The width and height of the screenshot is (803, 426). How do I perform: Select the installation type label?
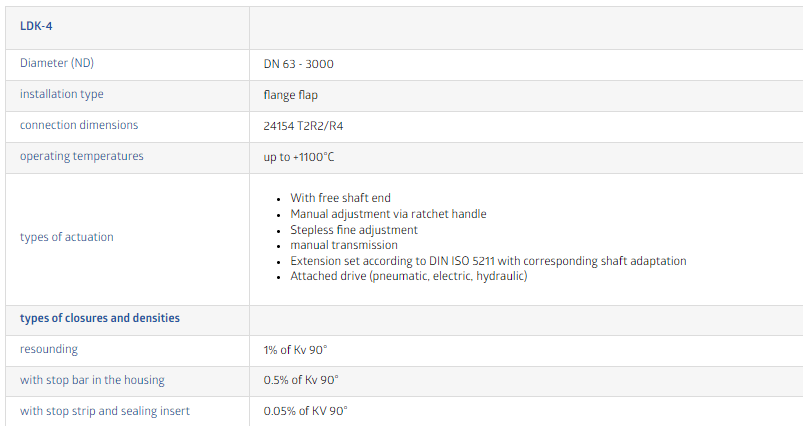[61, 94]
